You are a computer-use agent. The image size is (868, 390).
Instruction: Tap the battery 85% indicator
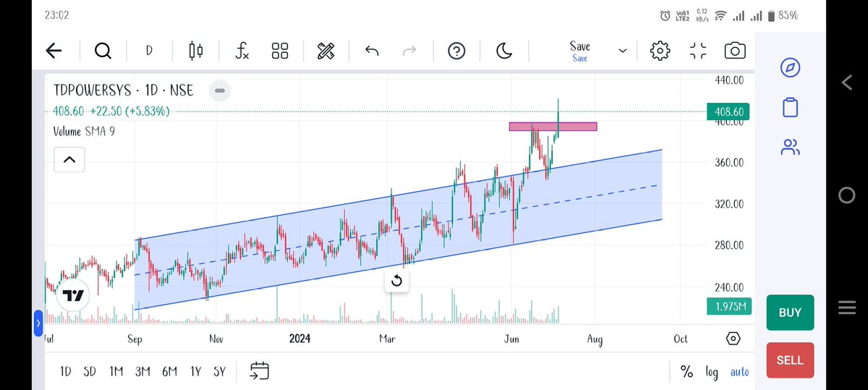tap(782, 15)
